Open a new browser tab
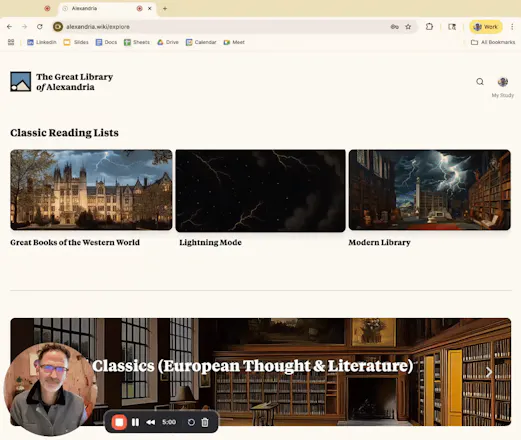Image resolution: width=521 pixels, height=440 pixels. 165,8
